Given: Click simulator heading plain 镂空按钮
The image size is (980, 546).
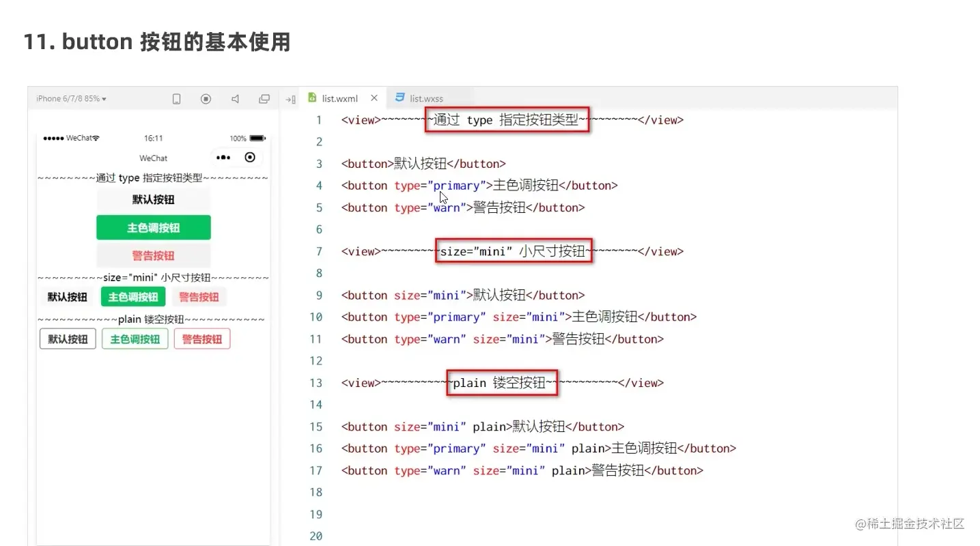Looking at the screenshot, I should [152, 319].
